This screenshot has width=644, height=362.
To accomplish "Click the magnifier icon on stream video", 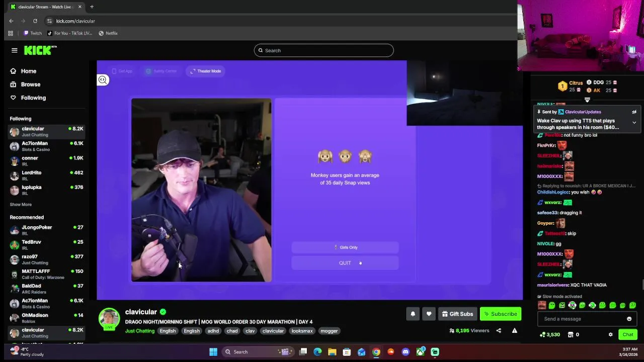I will tap(103, 80).
